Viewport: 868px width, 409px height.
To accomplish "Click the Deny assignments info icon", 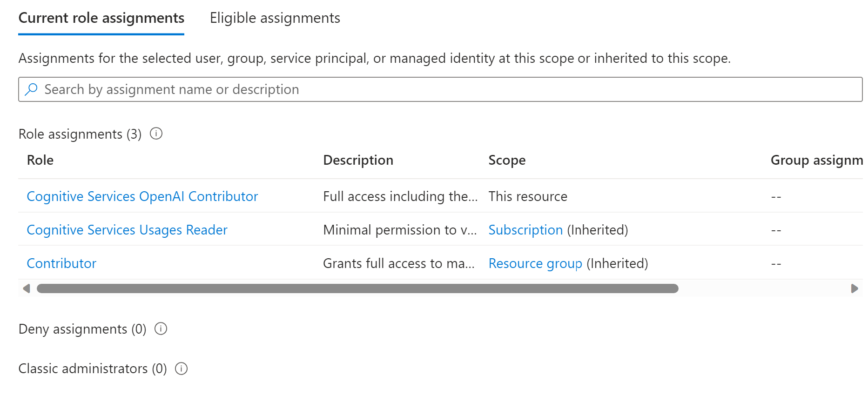I will (x=160, y=329).
